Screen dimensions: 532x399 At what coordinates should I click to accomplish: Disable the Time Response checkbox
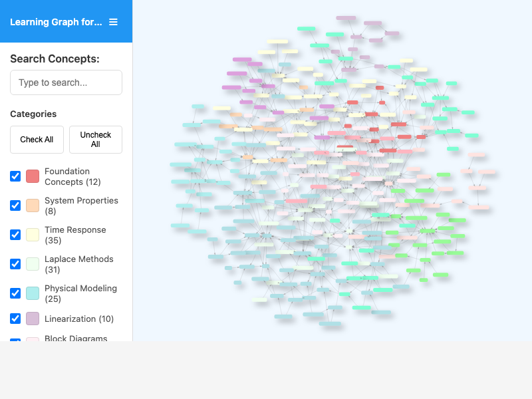[15, 235]
